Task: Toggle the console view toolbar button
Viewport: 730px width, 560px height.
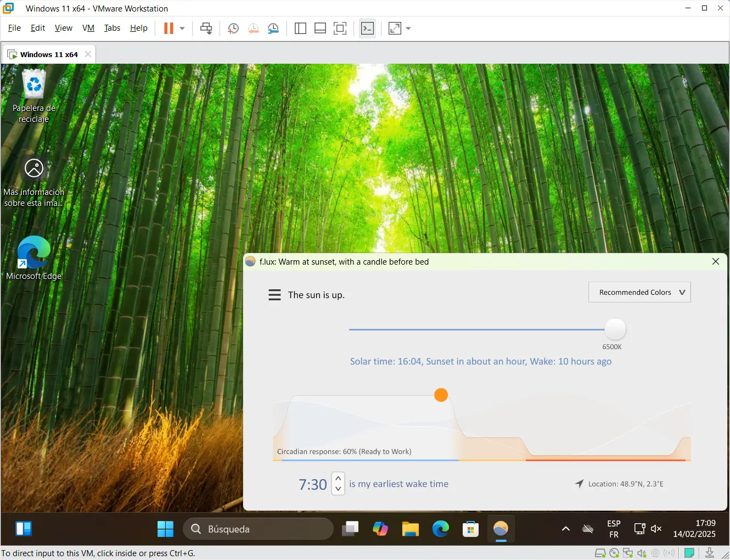Action: tap(368, 29)
